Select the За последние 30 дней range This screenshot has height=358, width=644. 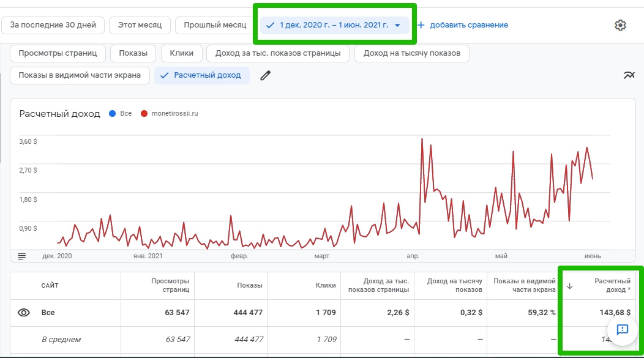(x=53, y=25)
